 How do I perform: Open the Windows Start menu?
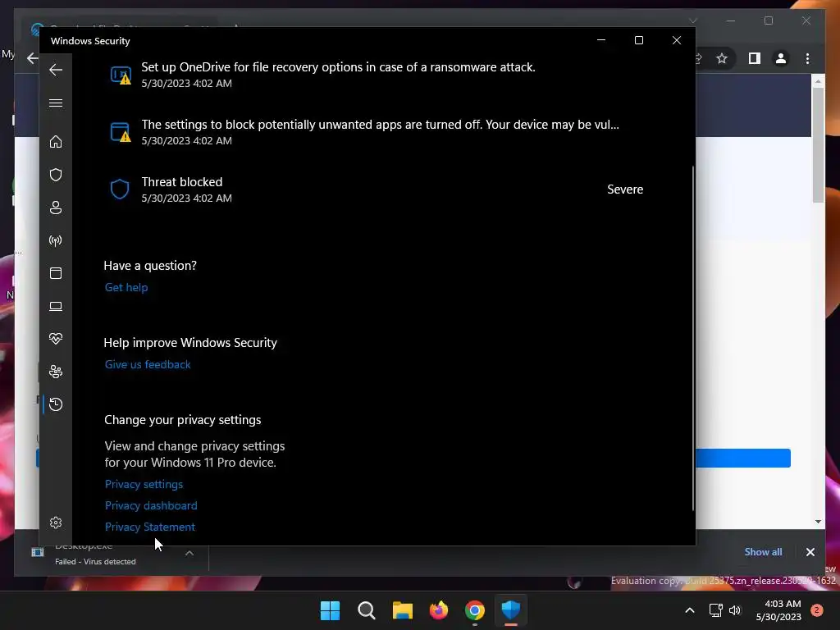(x=330, y=610)
